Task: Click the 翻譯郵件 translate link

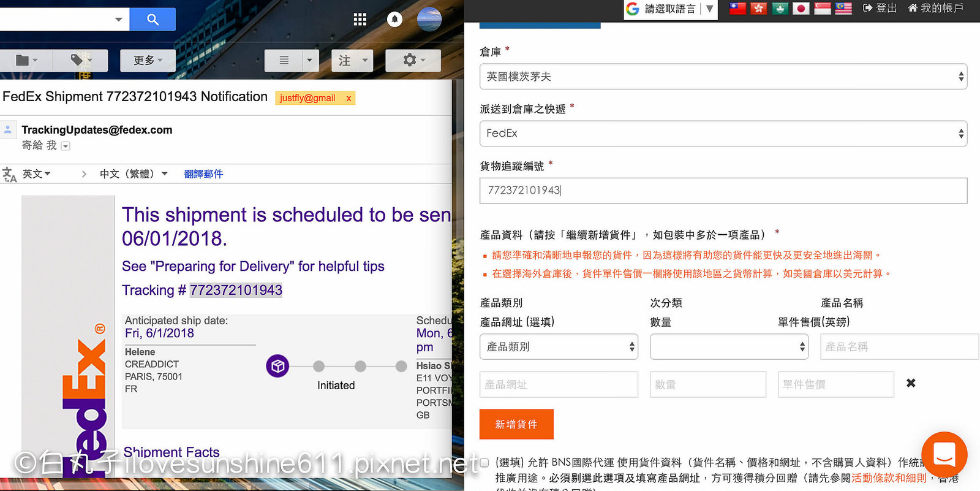Action: [203, 174]
